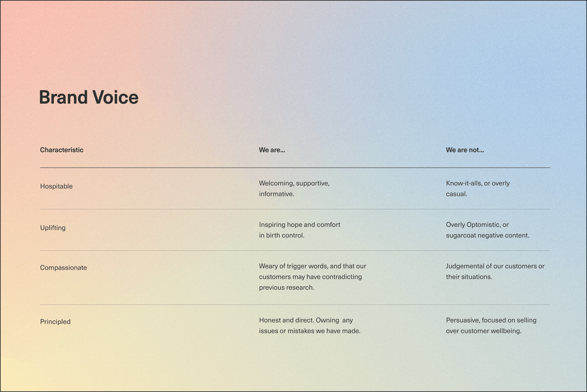Viewport: 587px width, 392px height.
Task: Click the Welcoming, supportive, informative text
Action: point(294,188)
